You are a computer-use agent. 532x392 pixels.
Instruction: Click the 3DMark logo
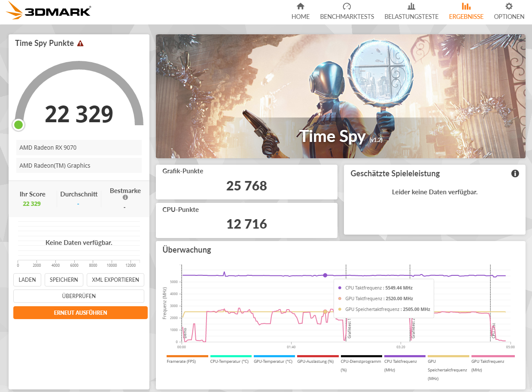pyautogui.click(x=49, y=10)
